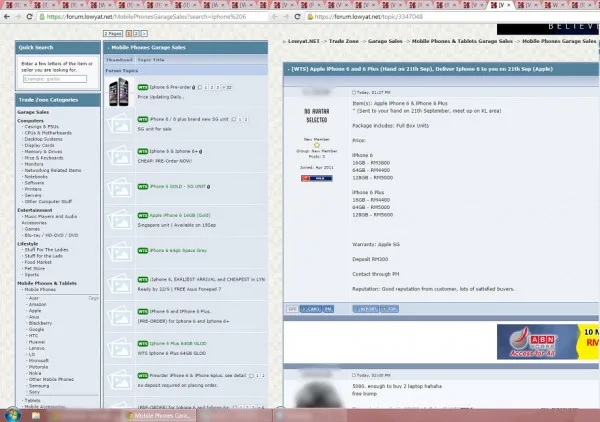The height and width of the screenshot is (422, 600).
Task: Reload the topic page in the right window
Action: pos(297,17)
